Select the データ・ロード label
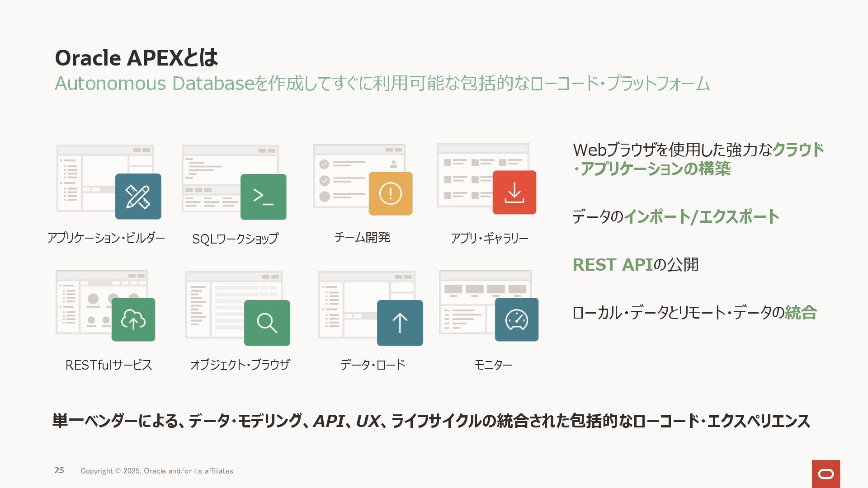Screen dimensions: 868x488 click(x=373, y=365)
